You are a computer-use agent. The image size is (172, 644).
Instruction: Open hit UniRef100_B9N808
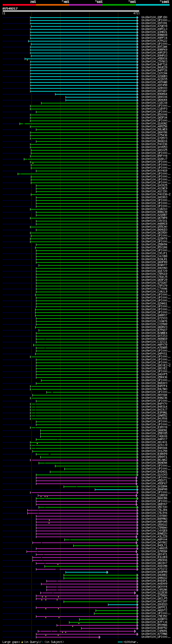[x=154, y=35]
